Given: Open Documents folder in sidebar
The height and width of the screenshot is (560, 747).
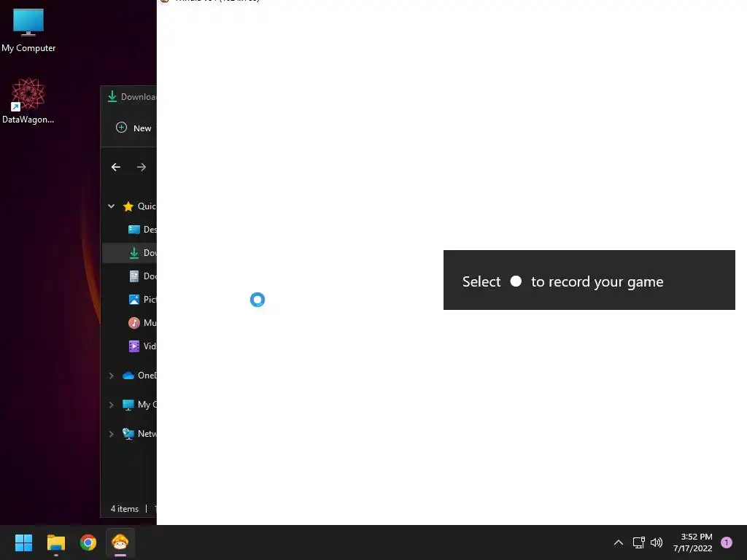Looking at the screenshot, I should [142, 276].
